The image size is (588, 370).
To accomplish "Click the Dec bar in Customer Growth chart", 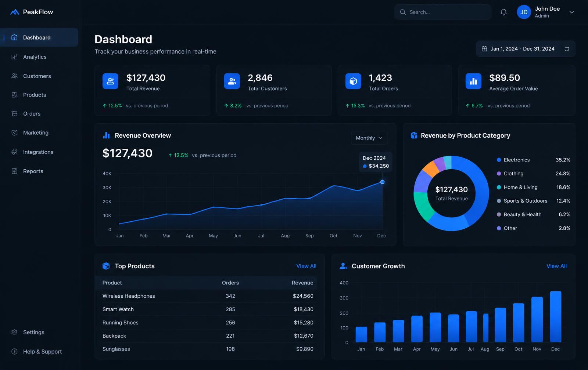I will click(555, 317).
